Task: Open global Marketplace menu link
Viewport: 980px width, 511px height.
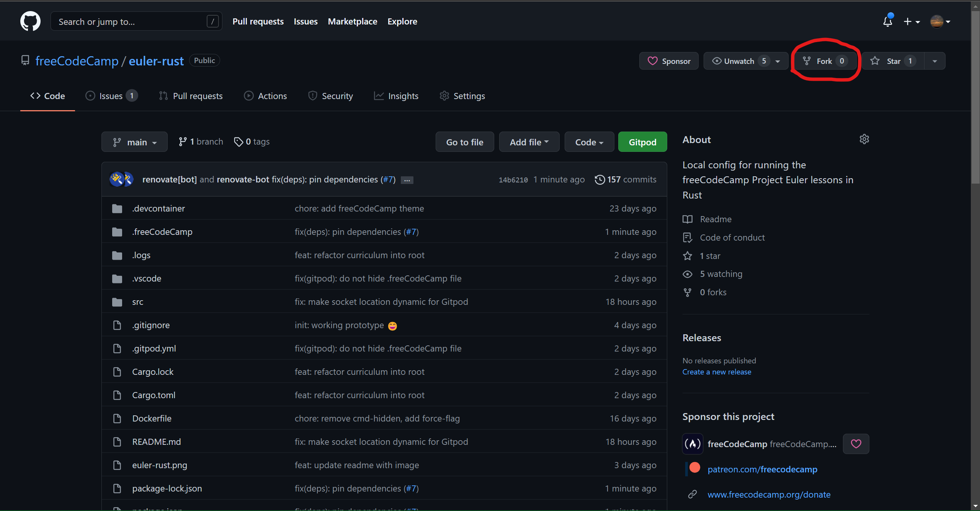Action: pos(352,21)
